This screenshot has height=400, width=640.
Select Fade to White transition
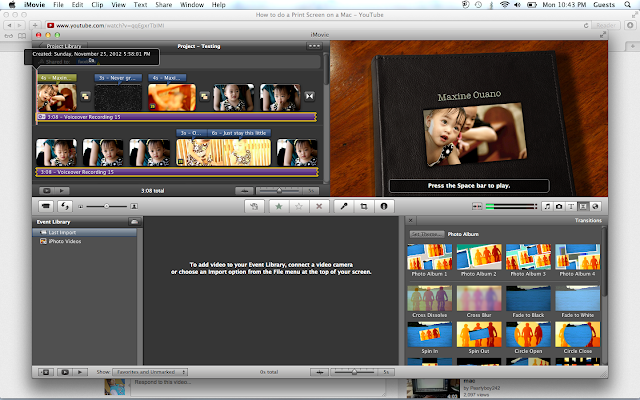coord(578,302)
